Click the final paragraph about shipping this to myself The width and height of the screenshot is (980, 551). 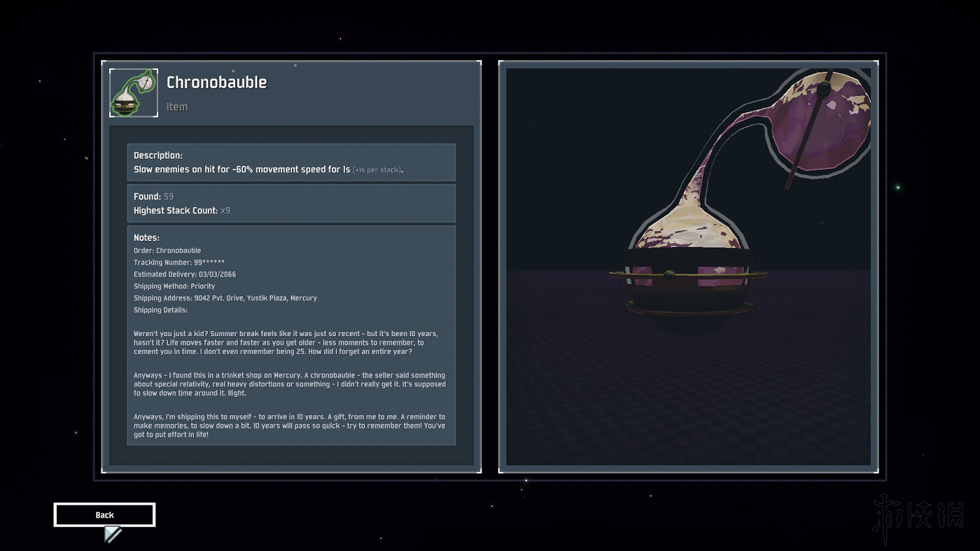pos(289,426)
